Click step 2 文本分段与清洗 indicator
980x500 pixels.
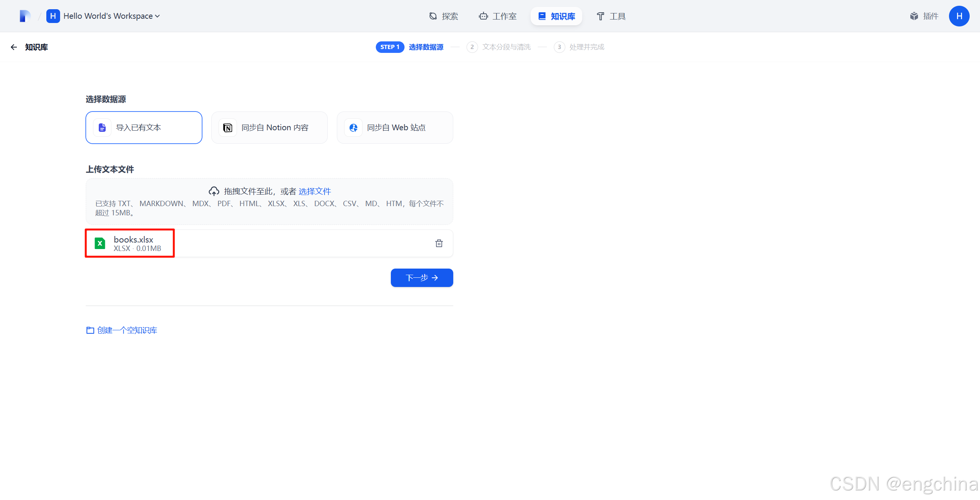pyautogui.click(x=498, y=47)
